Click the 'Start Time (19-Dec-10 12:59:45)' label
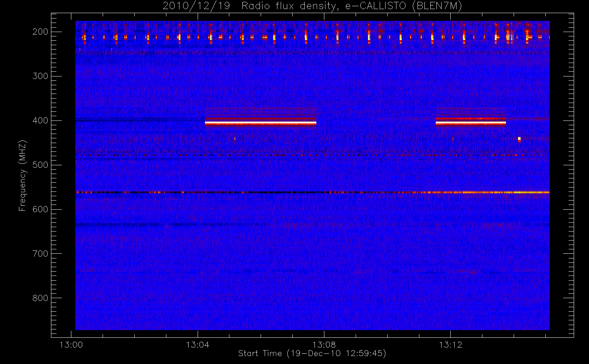The height and width of the screenshot is (364, 589). (312, 353)
